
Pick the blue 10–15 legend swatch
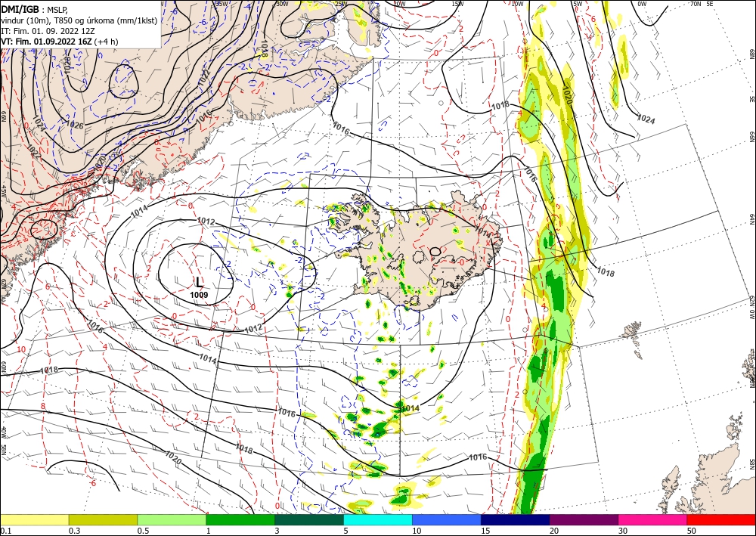pyautogui.click(x=447, y=520)
